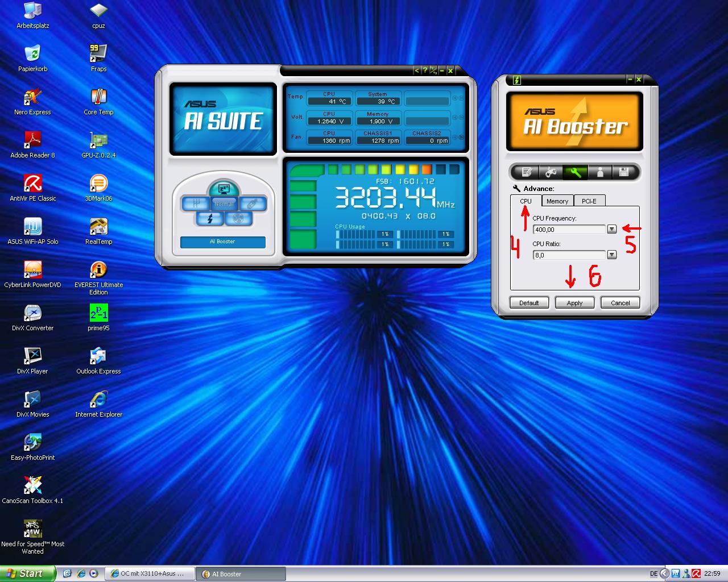
Task: Open the 3DMark06 desktop icon
Action: (x=98, y=189)
